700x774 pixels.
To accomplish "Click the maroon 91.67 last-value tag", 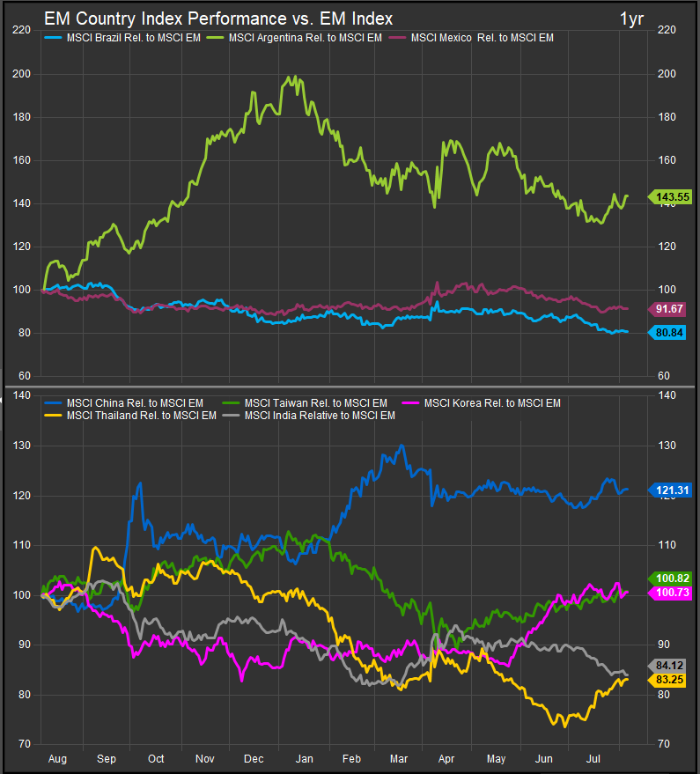I will coord(667,309).
